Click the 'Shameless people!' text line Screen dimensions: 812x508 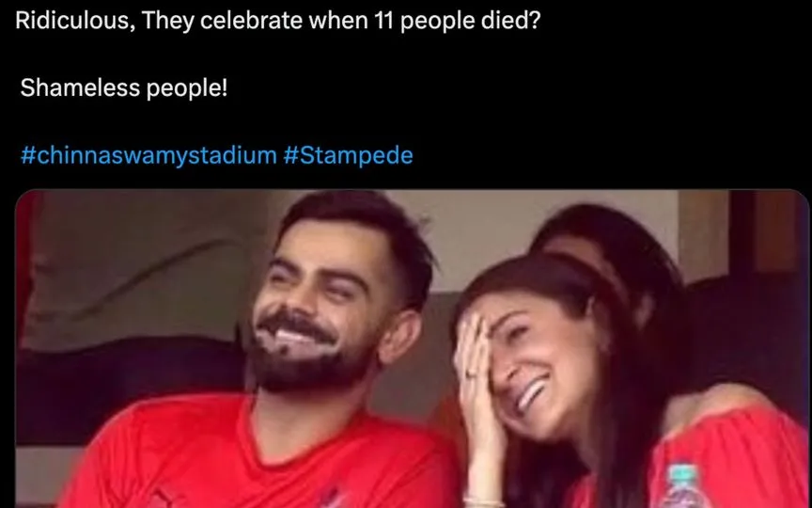pos(124,88)
